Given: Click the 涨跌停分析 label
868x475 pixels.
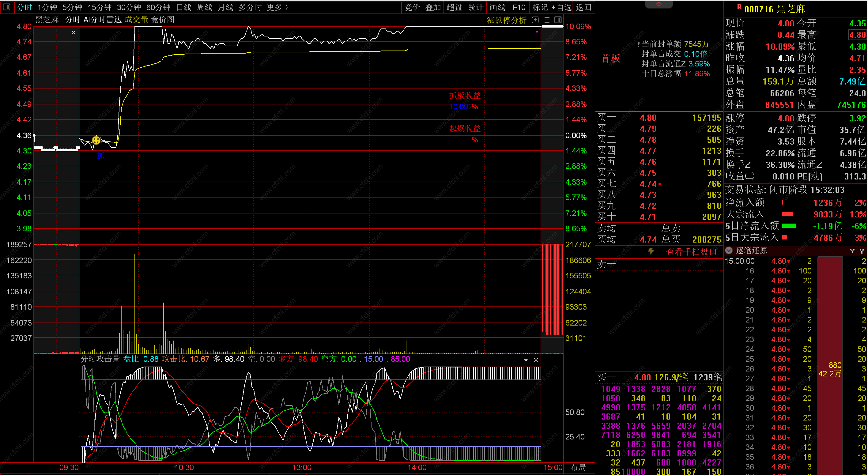Looking at the screenshot, I should 507,20.
